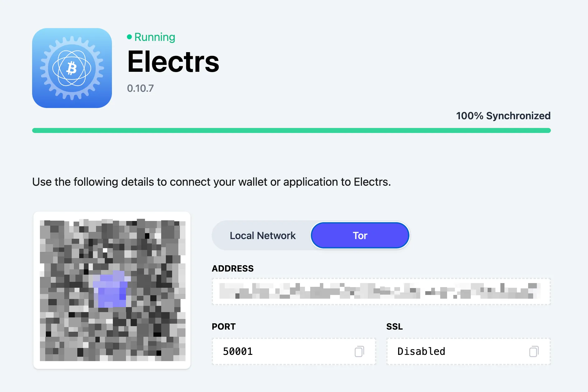Click the copy icon next to port 50001
This screenshot has height=392, width=588.
pyautogui.click(x=359, y=351)
